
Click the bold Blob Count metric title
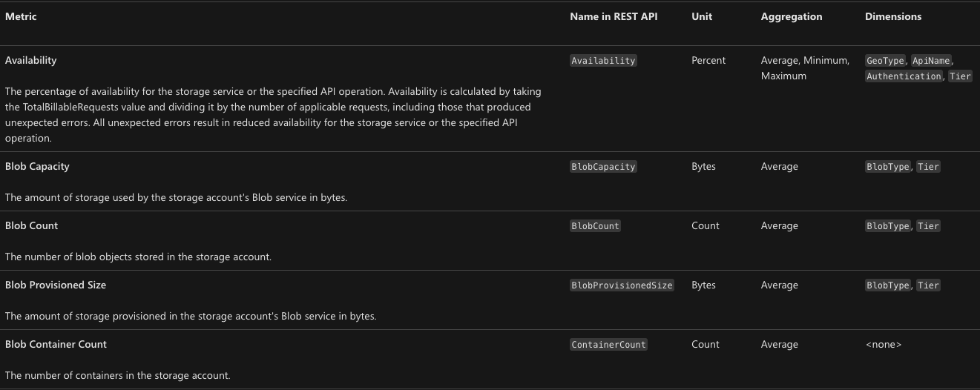[31, 225]
